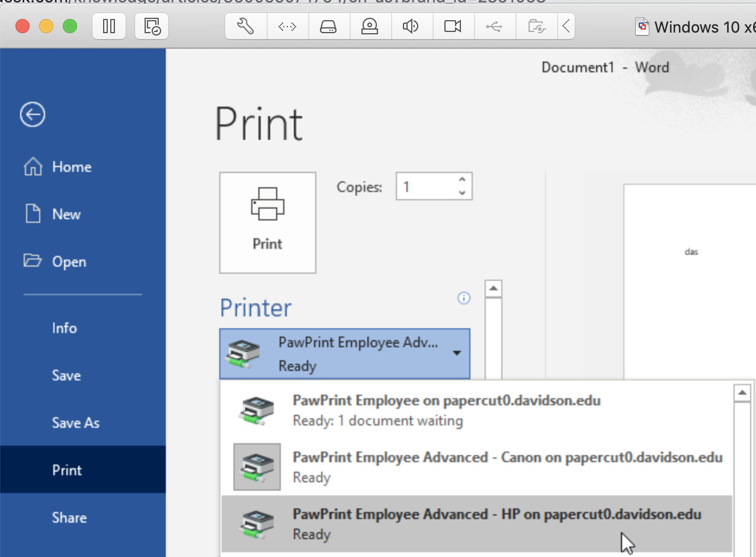Select Open in the Word sidebar

[x=83, y=261]
